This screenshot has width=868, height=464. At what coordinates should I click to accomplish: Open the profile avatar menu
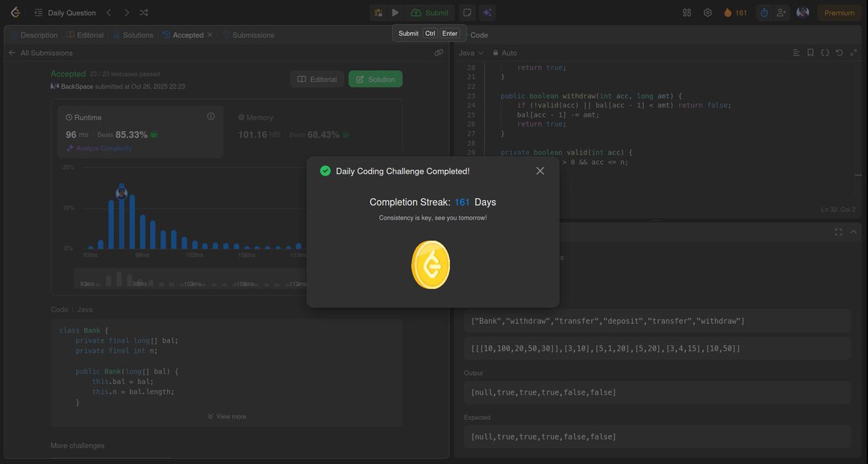pos(802,12)
